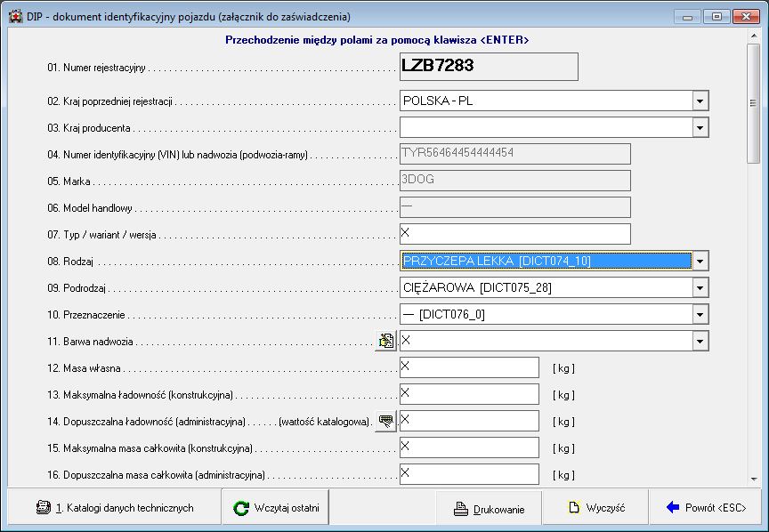
Task: Open the Kraj producenta dropdown list
Action: click(x=700, y=127)
